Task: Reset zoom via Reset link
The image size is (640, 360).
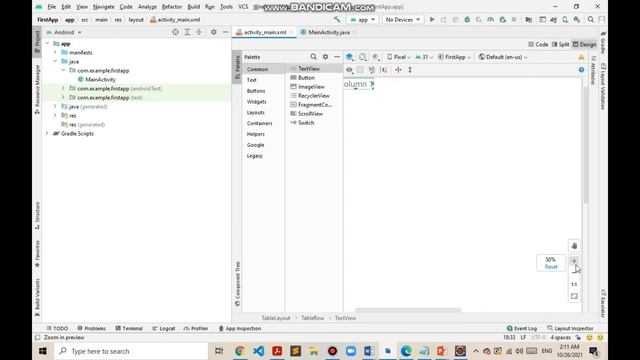Action: coord(551,267)
